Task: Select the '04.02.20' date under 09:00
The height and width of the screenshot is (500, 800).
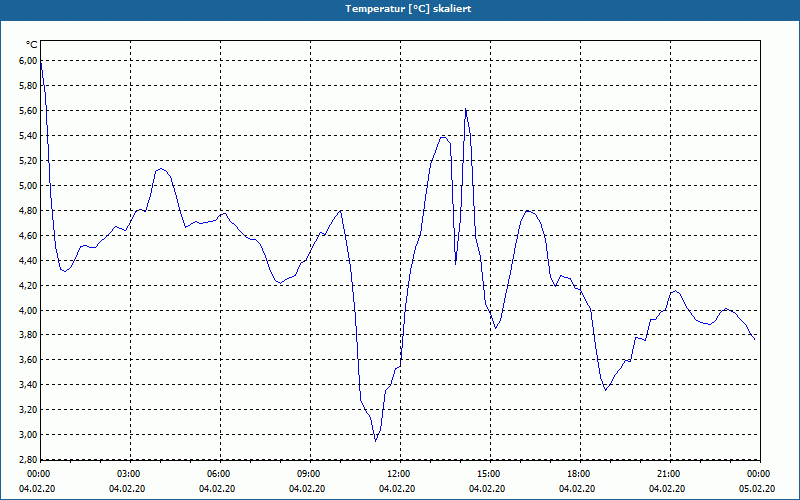Action: point(307,489)
